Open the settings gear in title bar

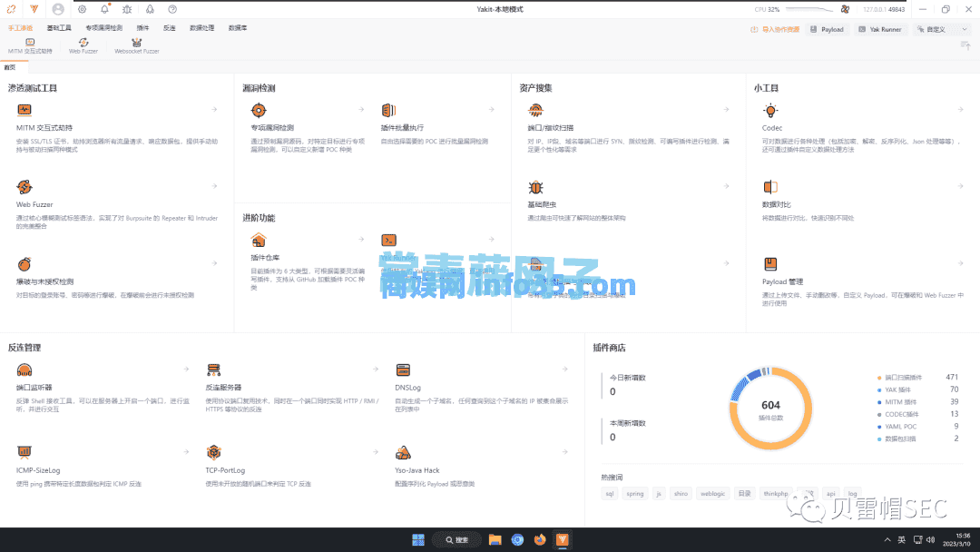82,9
